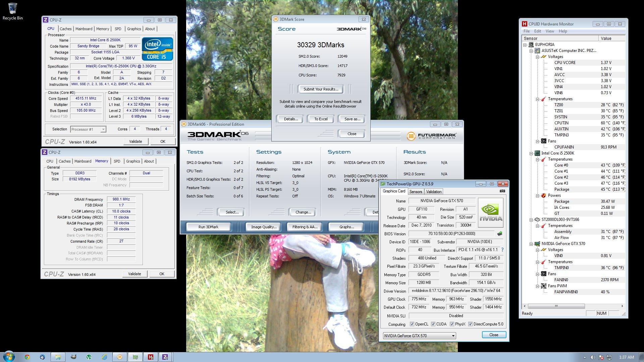Screen dimensions: 644x362
Task: Collapse ASUSTeK Voltages group
Action: coord(537,57)
